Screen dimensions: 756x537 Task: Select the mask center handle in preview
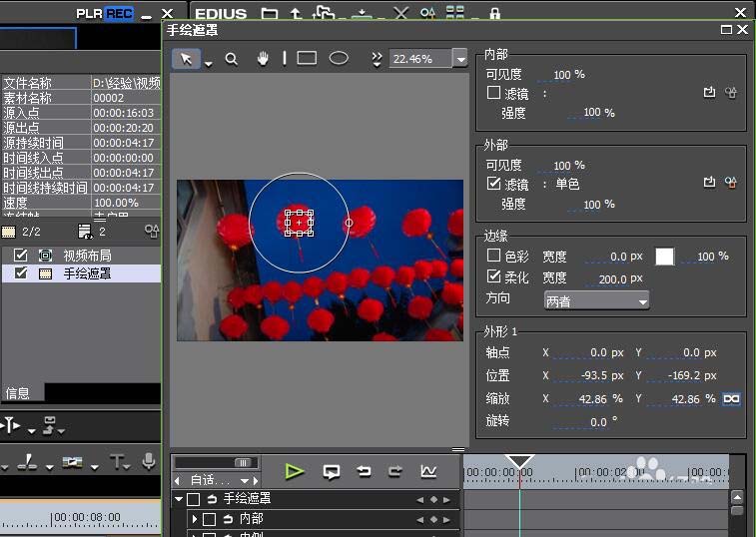299,224
